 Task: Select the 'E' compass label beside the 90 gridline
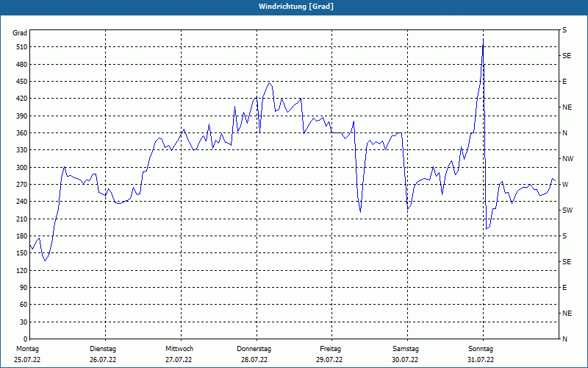[564, 288]
